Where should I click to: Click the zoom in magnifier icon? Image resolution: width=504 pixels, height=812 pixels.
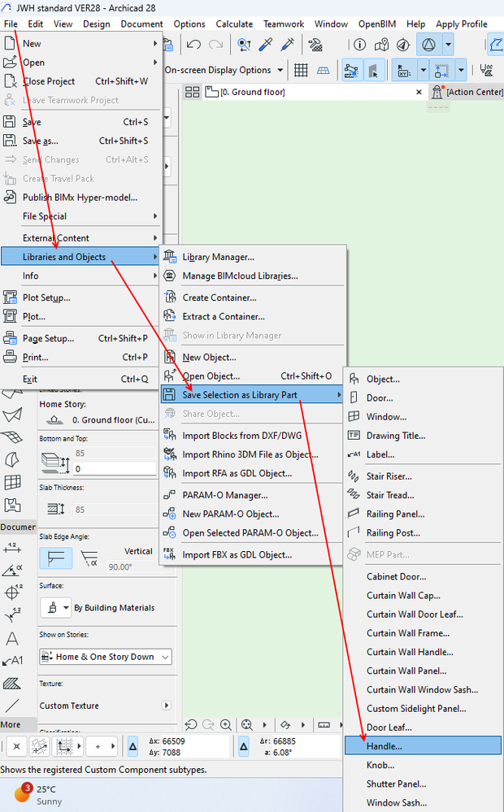(226, 724)
